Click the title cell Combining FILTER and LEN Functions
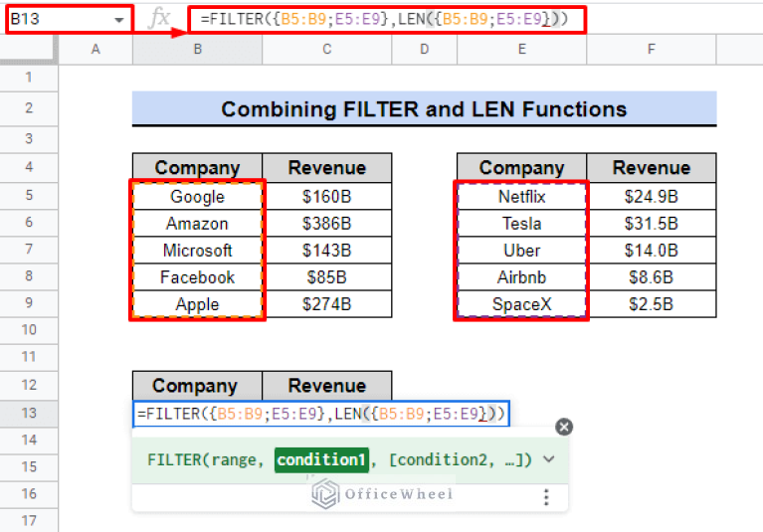The height and width of the screenshot is (532, 763). (x=425, y=109)
